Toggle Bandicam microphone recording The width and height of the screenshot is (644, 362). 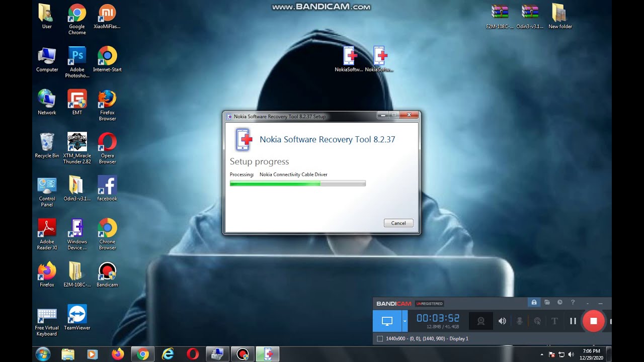point(520,321)
